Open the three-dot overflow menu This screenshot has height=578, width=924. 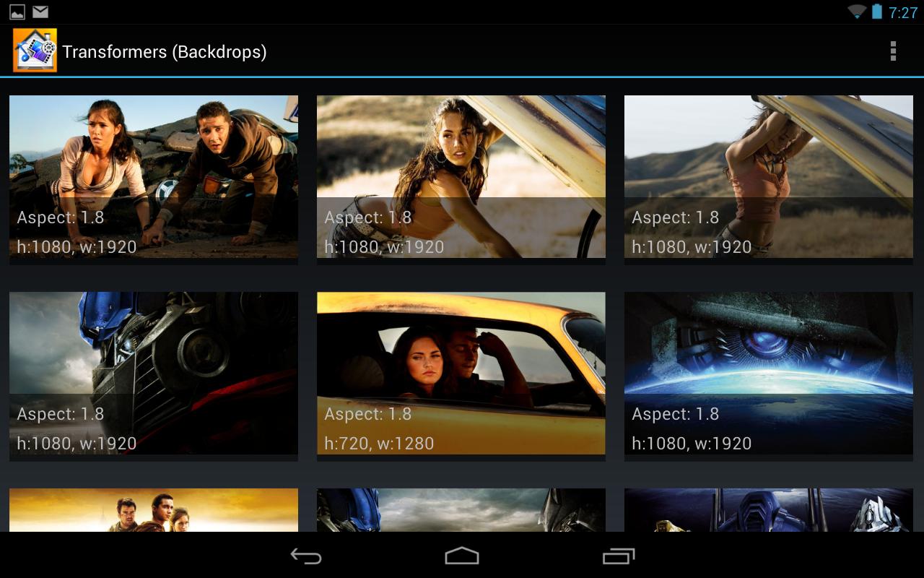[893, 51]
